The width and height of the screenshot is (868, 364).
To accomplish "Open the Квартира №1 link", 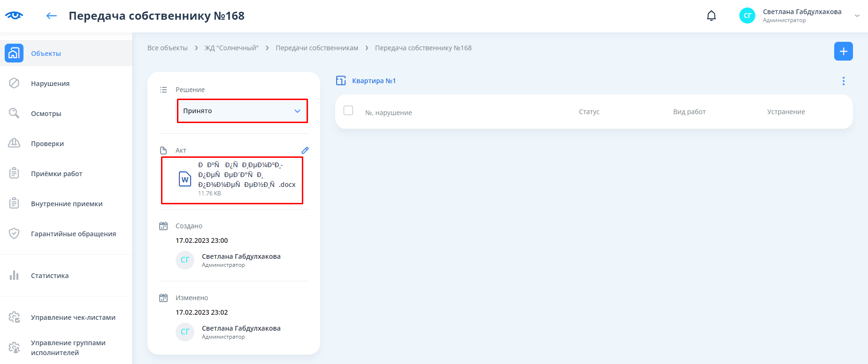I will (x=374, y=81).
